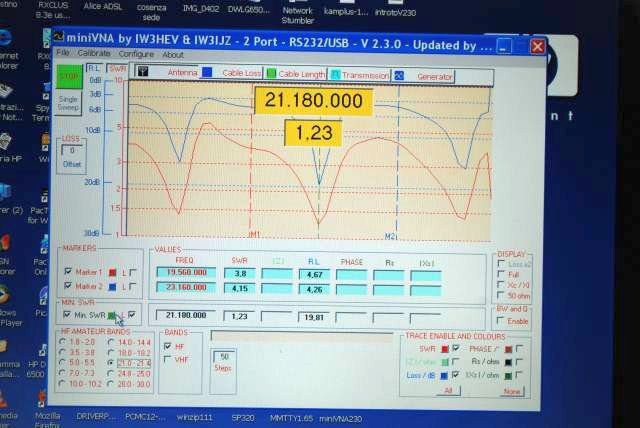
Task: Select the 1.8 - 2.0 band radio button
Action: point(62,341)
